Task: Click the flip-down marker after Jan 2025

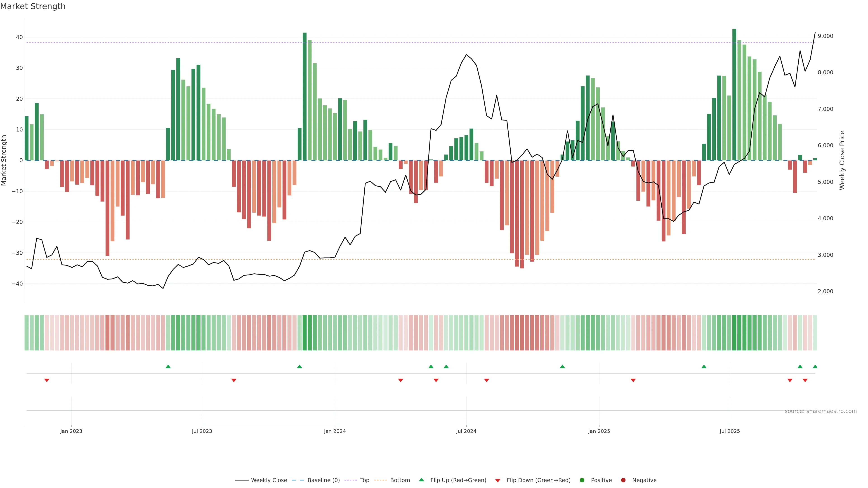Action: (633, 380)
